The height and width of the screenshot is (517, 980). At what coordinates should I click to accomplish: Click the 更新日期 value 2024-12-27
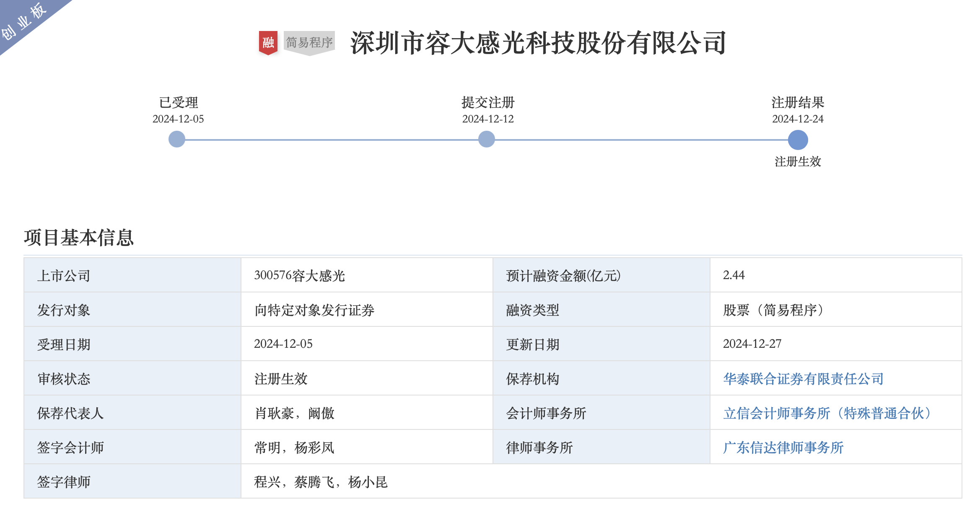[x=752, y=344]
